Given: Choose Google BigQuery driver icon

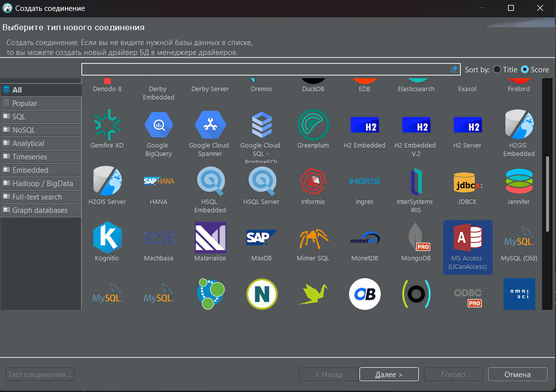Looking at the screenshot, I should click(x=158, y=125).
